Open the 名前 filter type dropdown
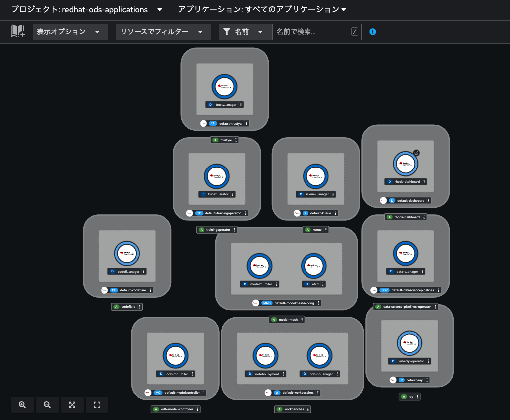 click(245, 32)
